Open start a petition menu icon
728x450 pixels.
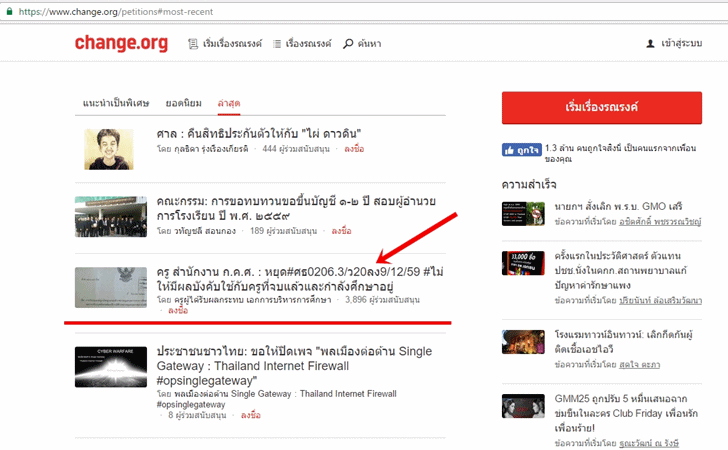point(193,44)
